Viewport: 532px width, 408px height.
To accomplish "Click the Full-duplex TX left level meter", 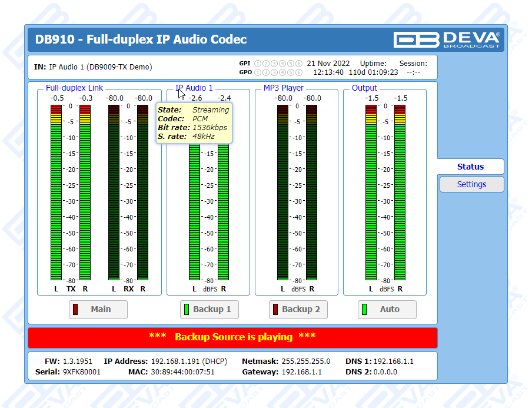I will coord(56,193).
